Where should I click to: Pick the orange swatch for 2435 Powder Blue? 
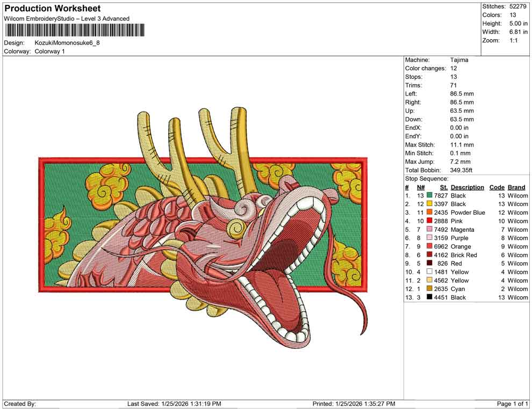click(x=429, y=212)
